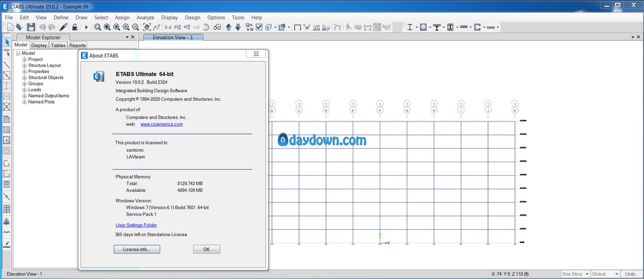The image size is (644, 279).
Task: Select the Elevation View - 1 tab
Action: pos(173,37)
